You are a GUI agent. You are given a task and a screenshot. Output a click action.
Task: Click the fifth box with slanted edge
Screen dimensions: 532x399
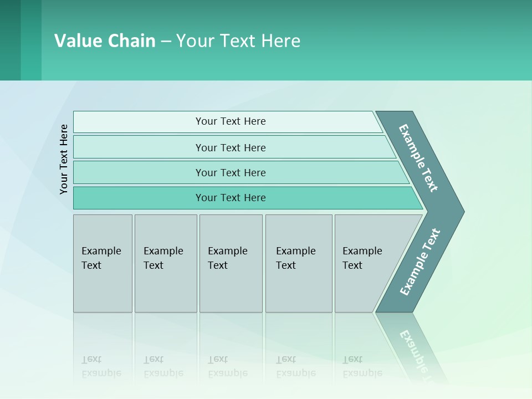366,263
